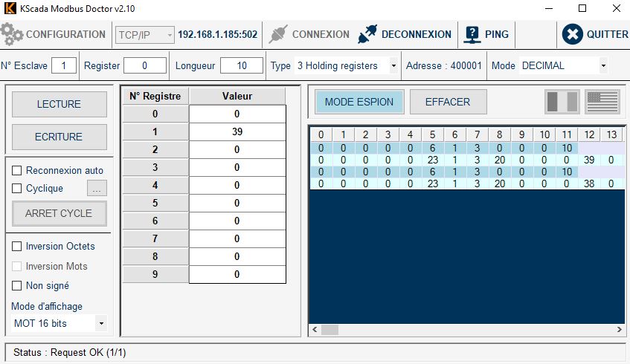The image size is (630, 364).
Task: Expand the Mode DECIMAL dropdown
Action: [x=602, y=66]
